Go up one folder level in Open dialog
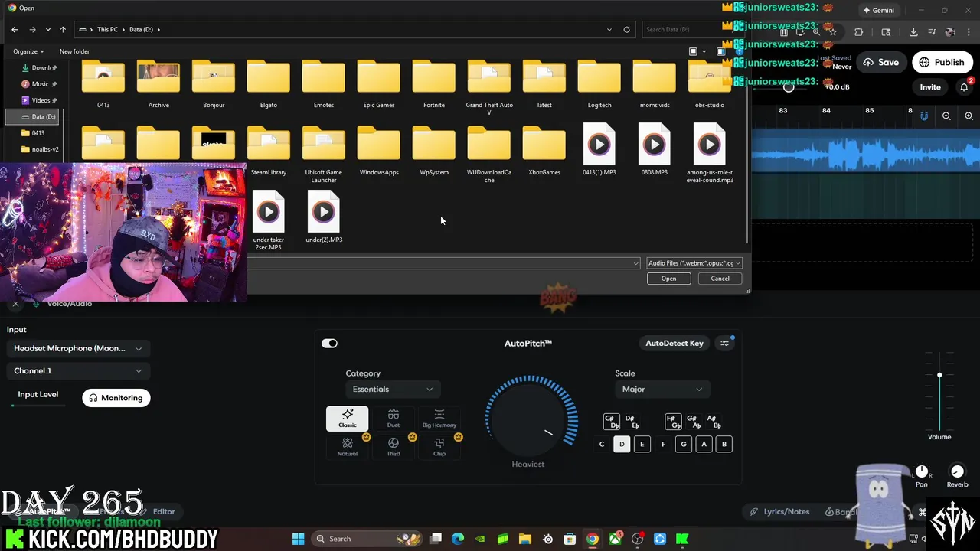The image size is (980, 551). pyautogui.click(x=63, y=29)
